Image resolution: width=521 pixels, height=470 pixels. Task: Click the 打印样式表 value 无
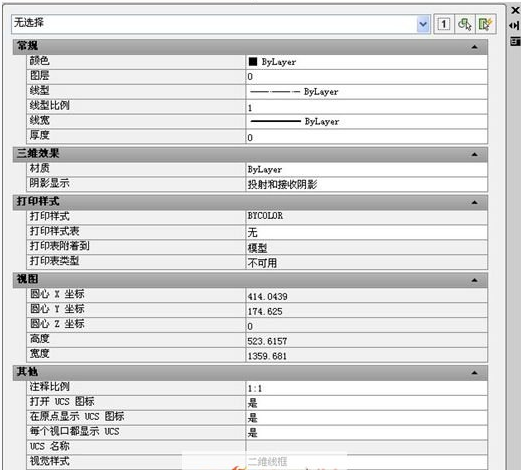(367, 232)
